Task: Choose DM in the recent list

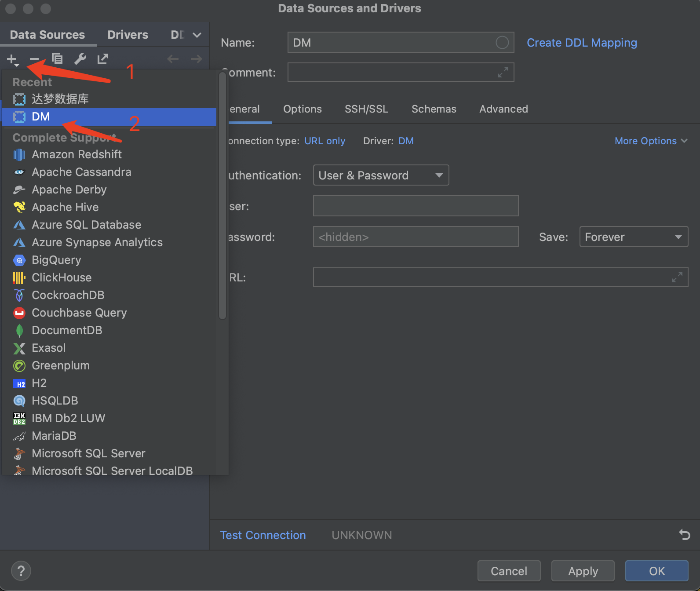Action: 109,117
